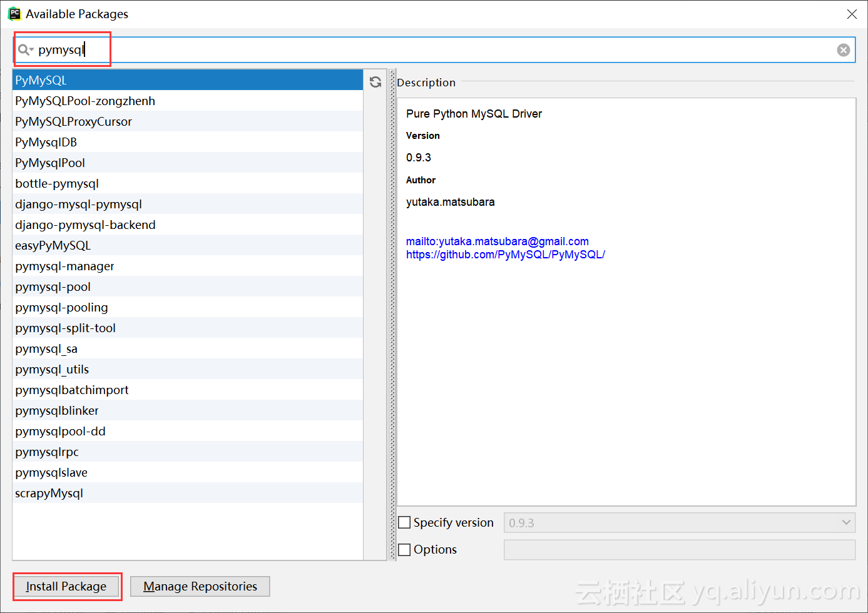Click the PyCharm icon in title bar

(x=14, y=14)
